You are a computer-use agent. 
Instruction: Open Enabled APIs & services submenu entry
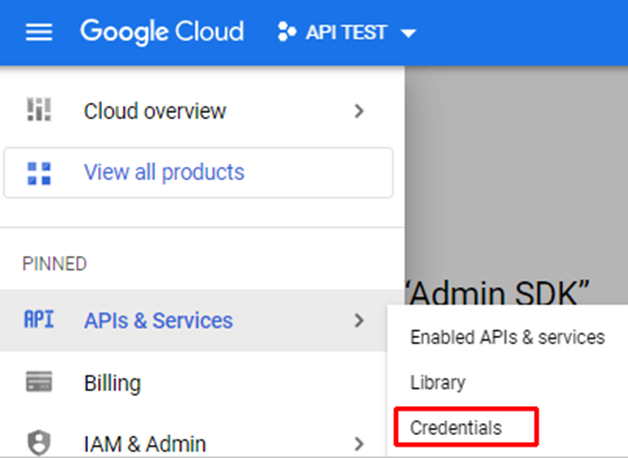coord(507,337)
